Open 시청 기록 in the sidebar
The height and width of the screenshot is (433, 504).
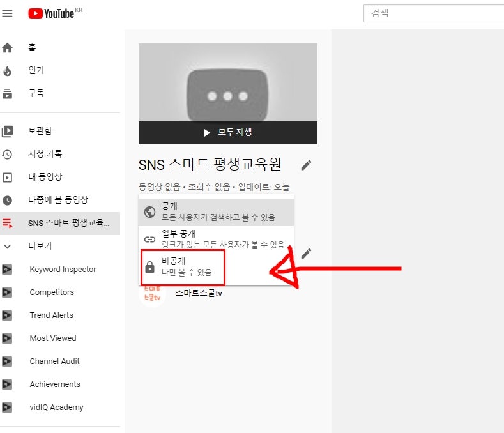60,155
